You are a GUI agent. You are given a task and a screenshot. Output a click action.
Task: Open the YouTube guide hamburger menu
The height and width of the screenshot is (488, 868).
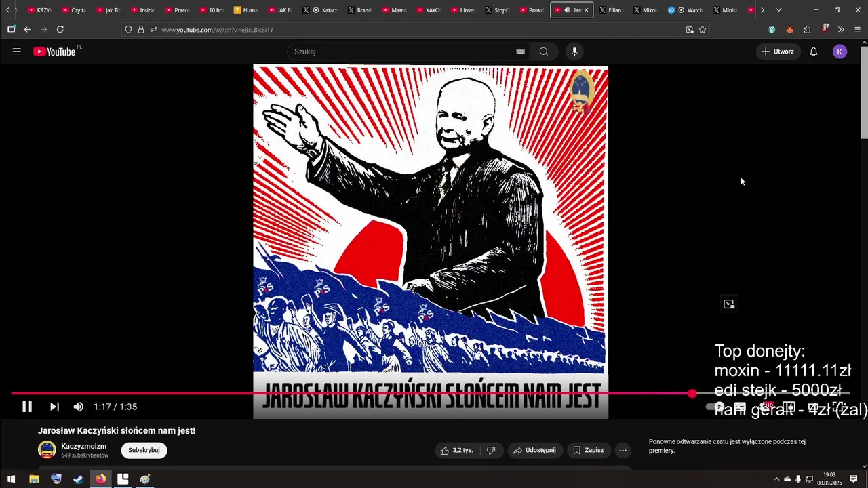tap(17, 52)
